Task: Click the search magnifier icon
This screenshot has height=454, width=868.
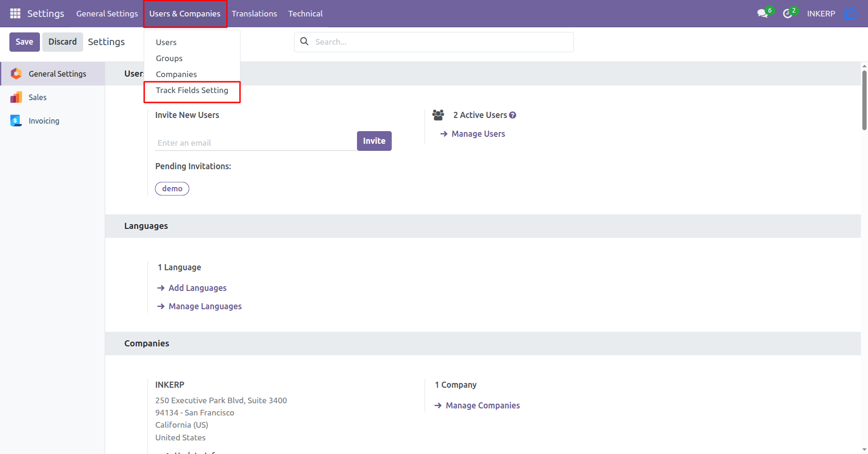Action: pyautogui.click(x=304, y=41)
